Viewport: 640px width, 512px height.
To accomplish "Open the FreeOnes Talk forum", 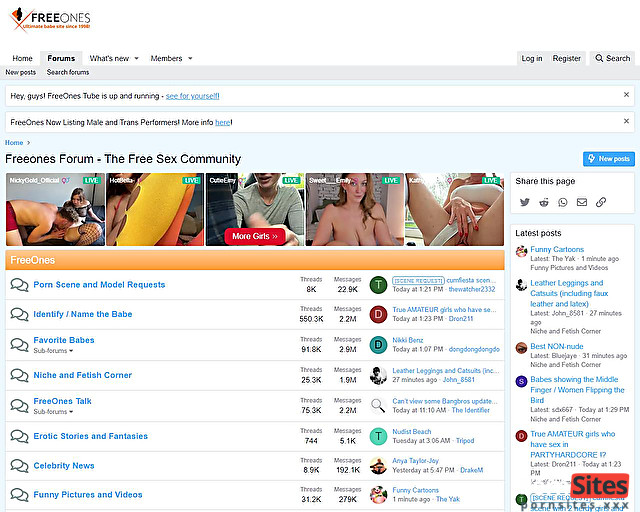I will pyautogui.click(x=62, y=401).
